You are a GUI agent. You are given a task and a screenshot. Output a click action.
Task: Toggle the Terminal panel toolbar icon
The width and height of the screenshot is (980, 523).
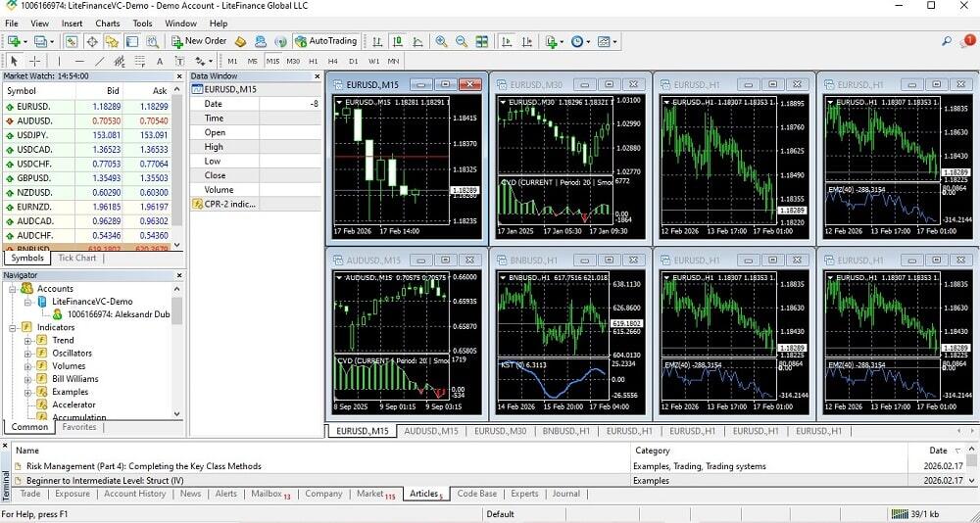(132, 41)
